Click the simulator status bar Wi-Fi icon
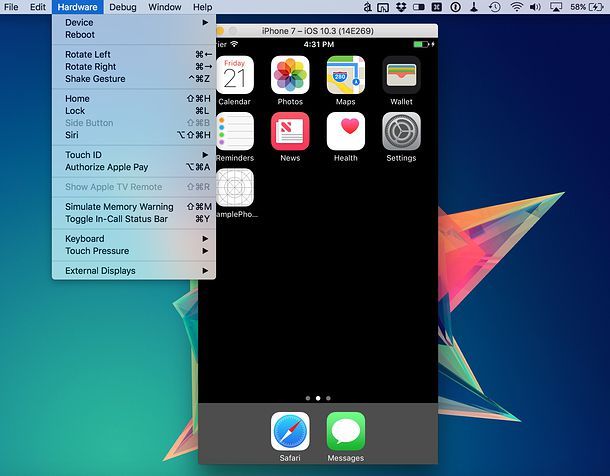The height and width of the screenshot is (476, 610). [x=234, y=44]
